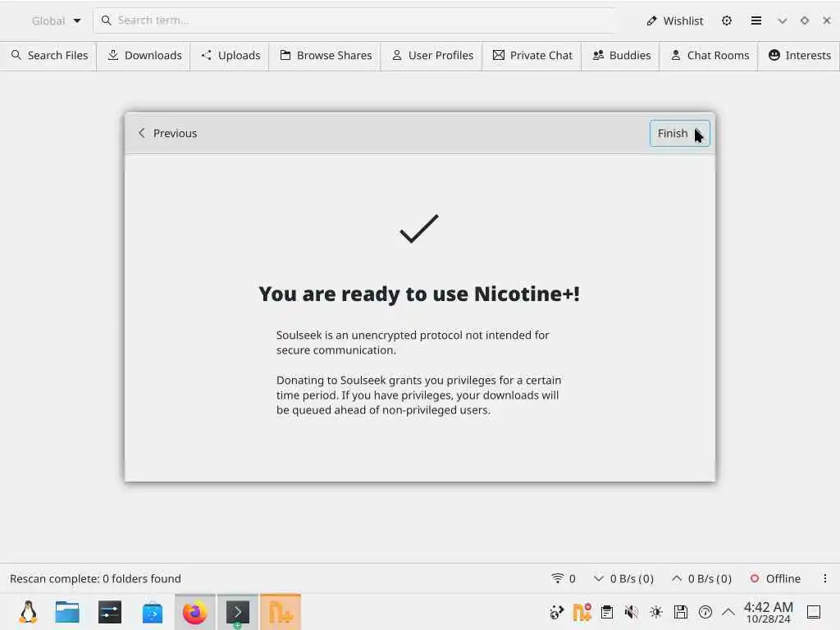Click the download speed indicator in status bar
Screen dimensions: 840x630
pyautogui.click(x=623, y=578)
